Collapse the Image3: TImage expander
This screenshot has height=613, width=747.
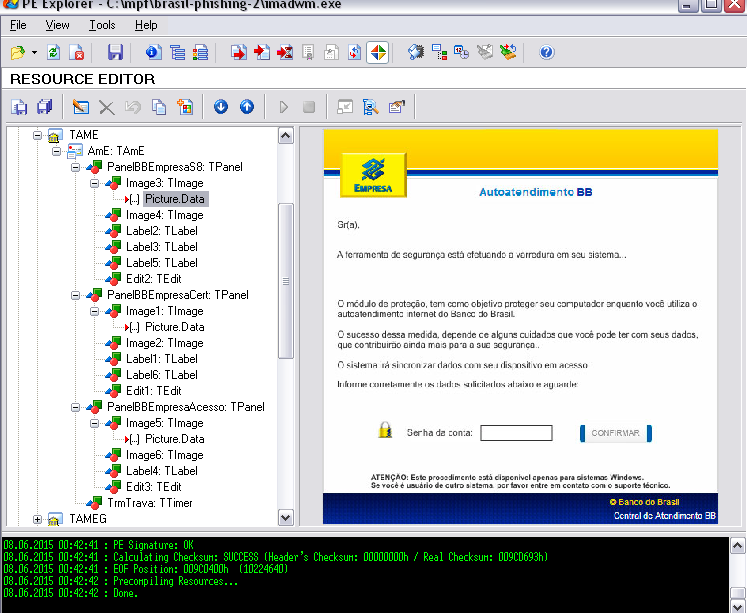[x=94, y=183]
